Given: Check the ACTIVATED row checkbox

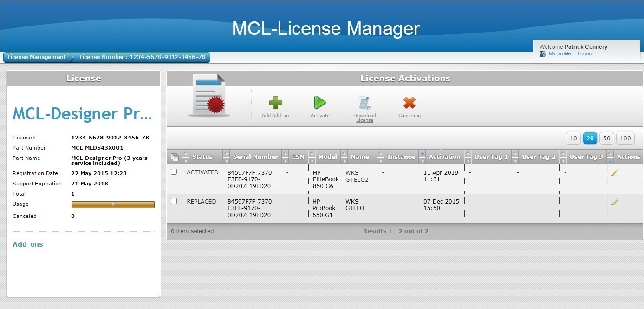Looking at the screenshot, I should pos(174,172).
